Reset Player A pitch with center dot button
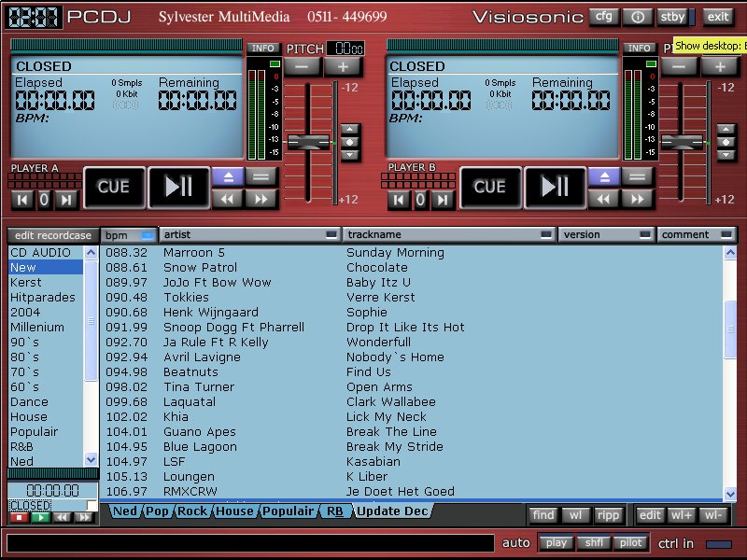Screen dimensions: 747x560 pos(350,143)
